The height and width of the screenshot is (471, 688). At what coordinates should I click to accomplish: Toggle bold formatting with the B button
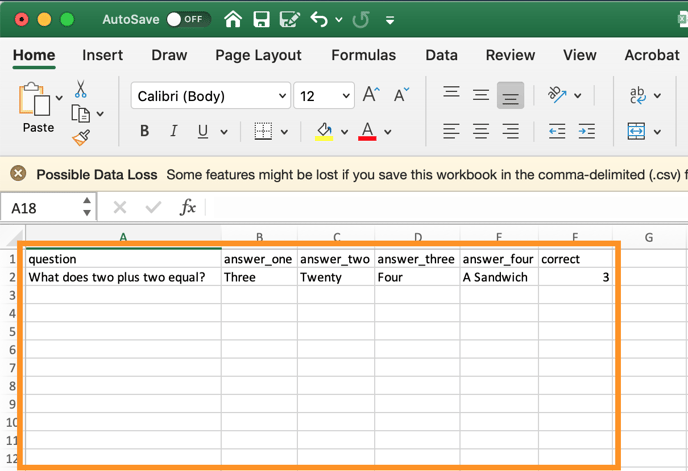[x=144, y=131]
